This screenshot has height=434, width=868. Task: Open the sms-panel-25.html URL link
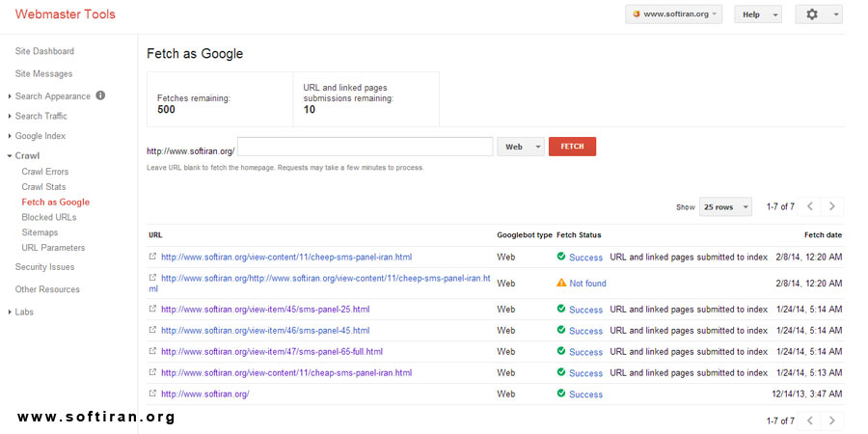(x=265, y=309)
